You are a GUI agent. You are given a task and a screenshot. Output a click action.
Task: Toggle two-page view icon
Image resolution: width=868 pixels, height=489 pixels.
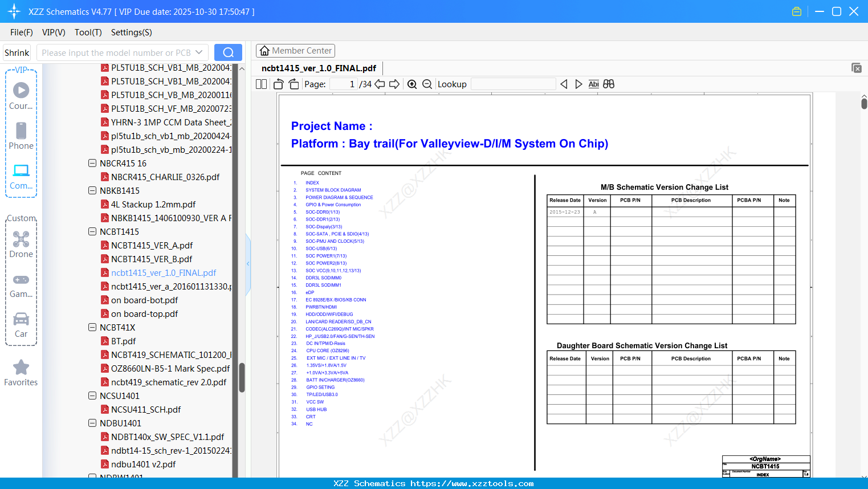[262, 84]
